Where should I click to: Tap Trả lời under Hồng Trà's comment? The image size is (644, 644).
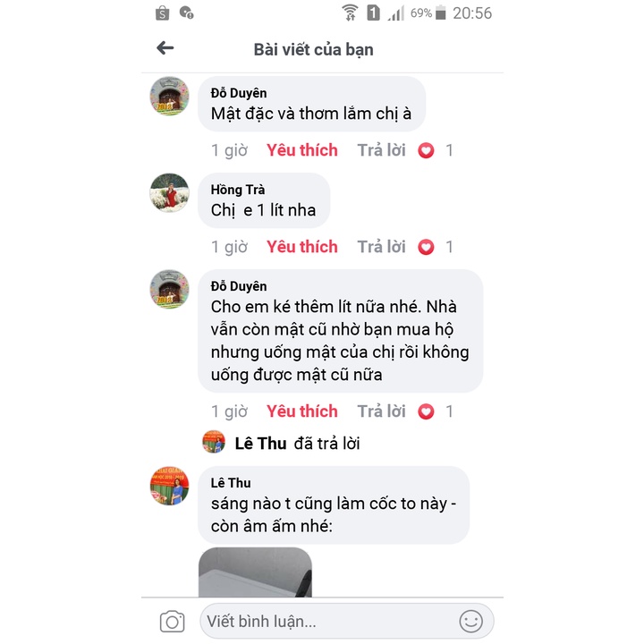[x=381, y=247]
